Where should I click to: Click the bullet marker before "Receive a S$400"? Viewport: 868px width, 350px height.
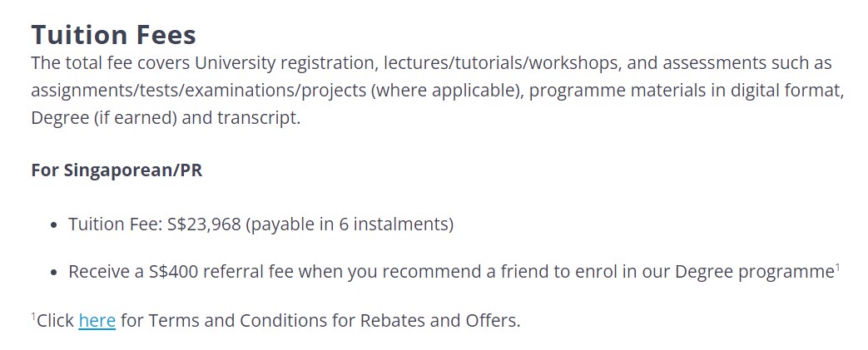[x=53, y=273]
